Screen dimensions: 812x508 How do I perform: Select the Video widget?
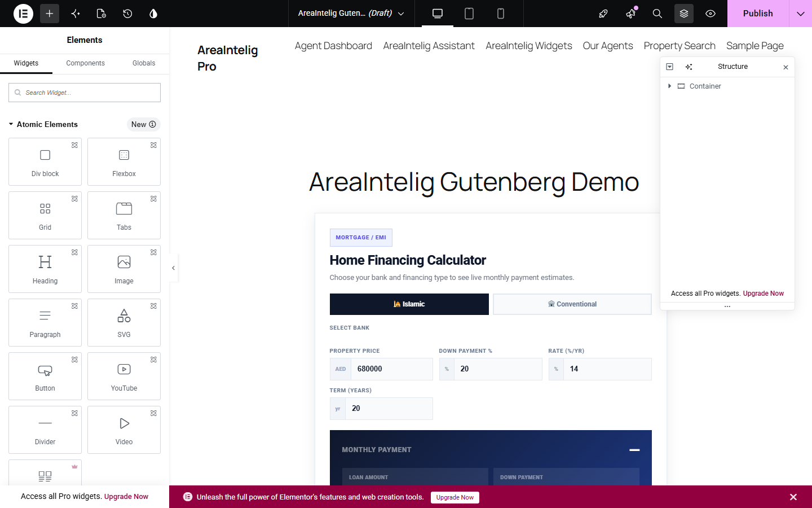[124, 430]
